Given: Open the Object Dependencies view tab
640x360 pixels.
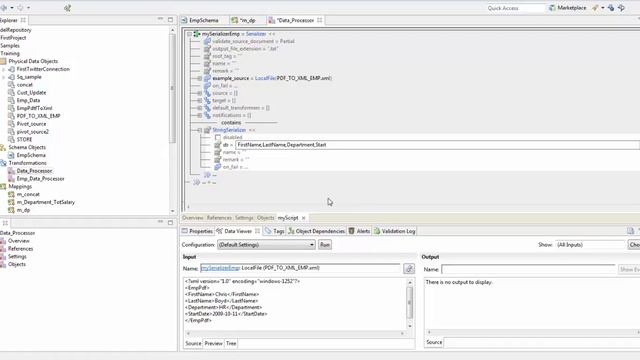Looking at the screenshot, I should pos(316,231).
